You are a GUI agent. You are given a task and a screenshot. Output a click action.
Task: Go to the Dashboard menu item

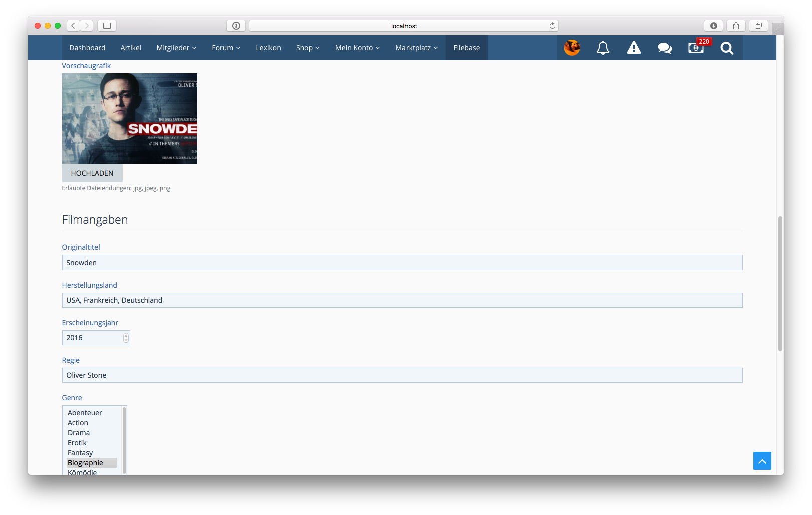pyautogui.click(x=87, y=48)
